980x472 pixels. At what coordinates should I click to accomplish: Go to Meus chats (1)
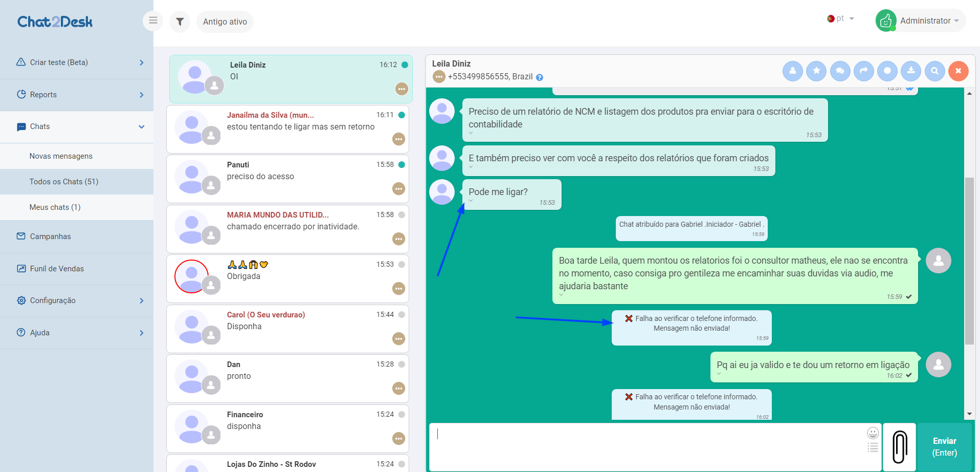click(x=55, y=207)
